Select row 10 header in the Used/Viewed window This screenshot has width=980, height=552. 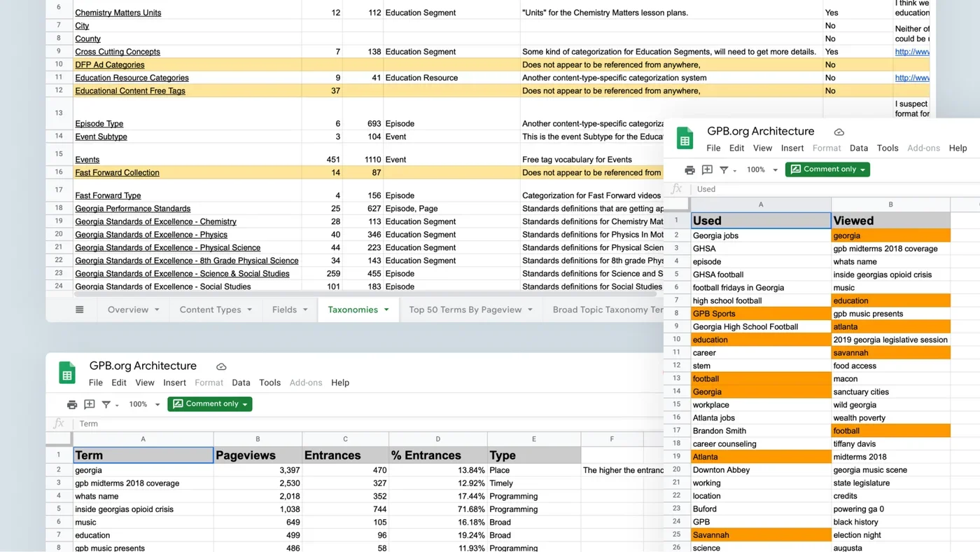tap(677, 340)
